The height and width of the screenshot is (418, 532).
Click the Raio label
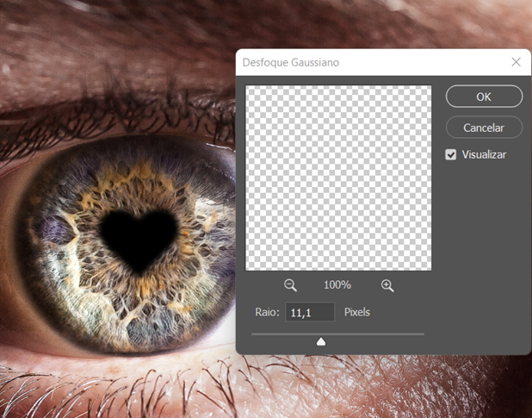(267, 312)
